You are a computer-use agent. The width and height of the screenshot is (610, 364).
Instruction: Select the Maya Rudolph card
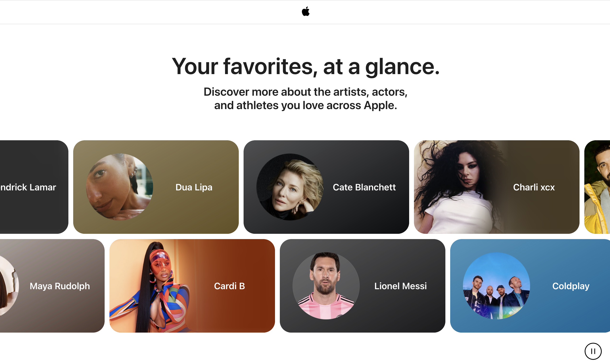[52, 286]
